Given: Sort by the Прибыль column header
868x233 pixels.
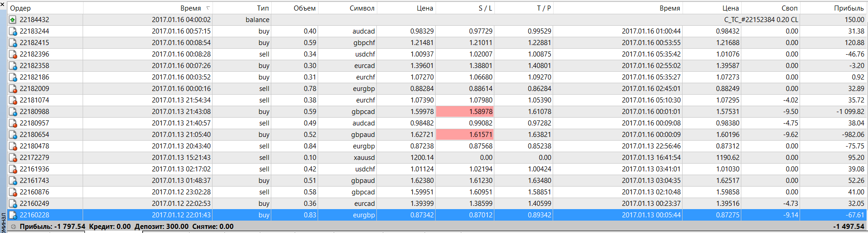Looking at the screenshot, I should pyautogui.click(x=834, y=8).
